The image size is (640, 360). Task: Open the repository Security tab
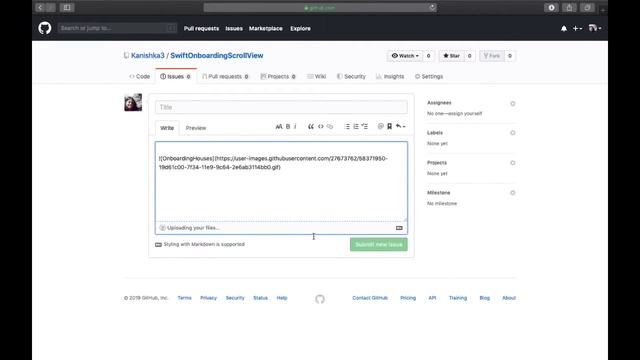[351, 77]
